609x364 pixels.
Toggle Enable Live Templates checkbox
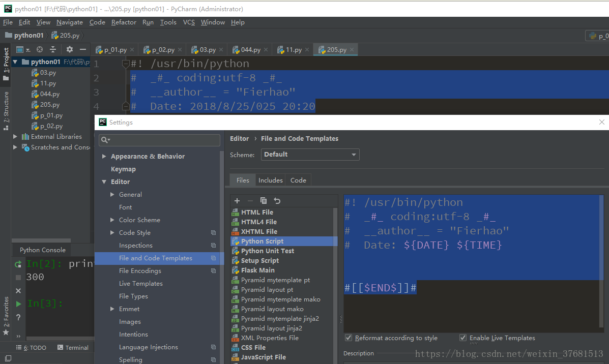[463, 338]
